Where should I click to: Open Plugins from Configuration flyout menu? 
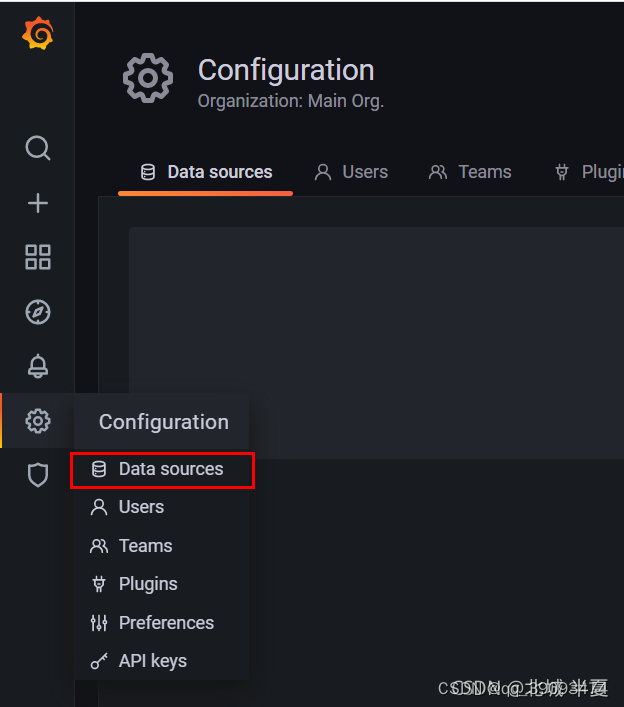pyautogui.click(x=147, y=584)
